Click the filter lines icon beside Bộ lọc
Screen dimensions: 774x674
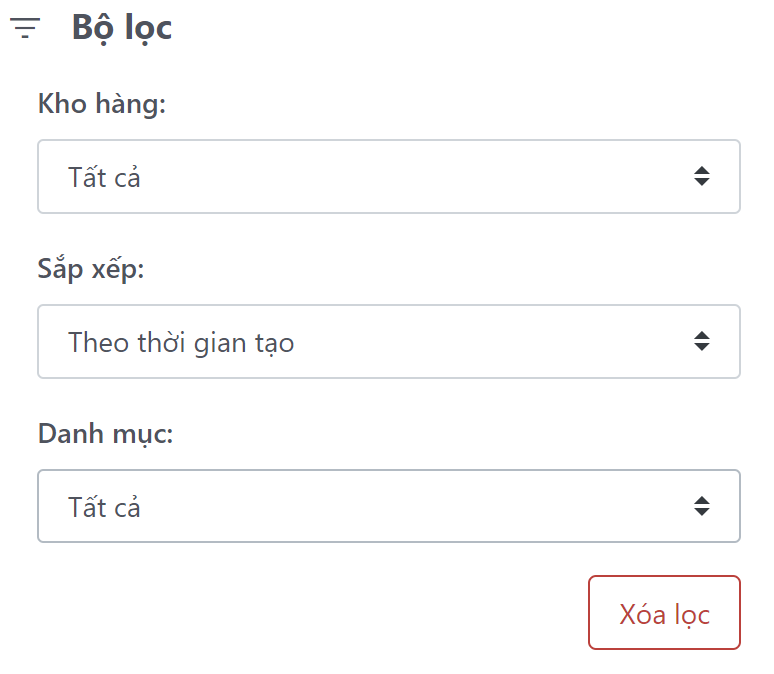24,29
